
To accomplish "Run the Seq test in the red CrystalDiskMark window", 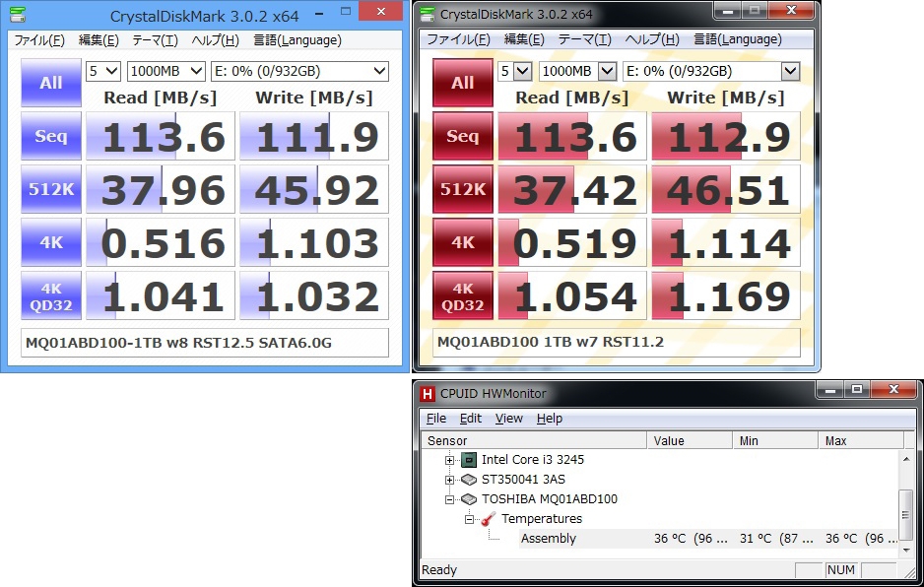I will coord(463,136).
